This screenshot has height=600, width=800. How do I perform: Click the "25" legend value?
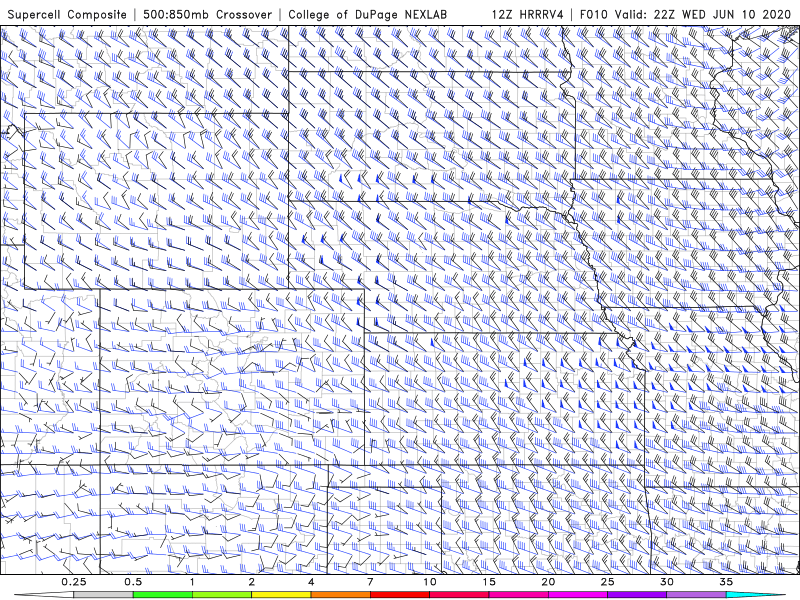coord(607,582)
